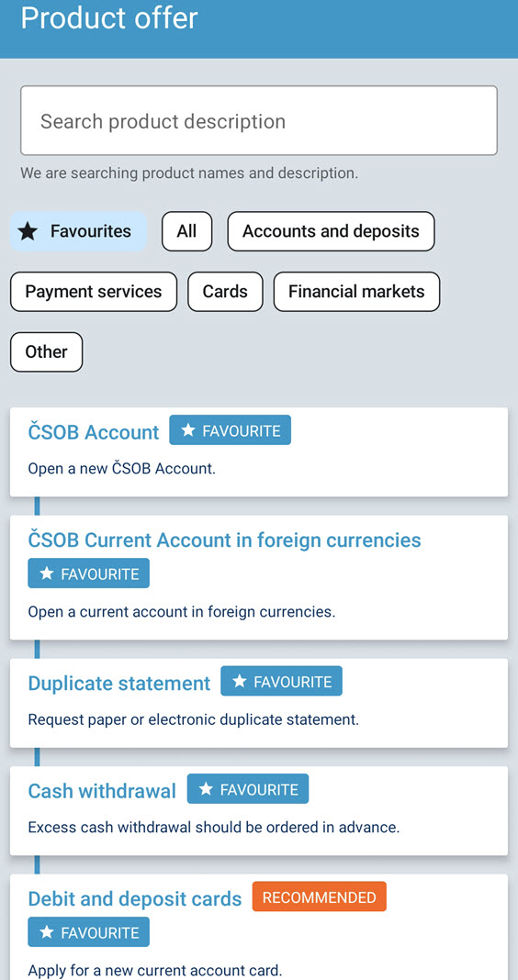Click the star icon in Favourites filter
The height and width of the screenshot is (980, 518).
coord(28,232)
